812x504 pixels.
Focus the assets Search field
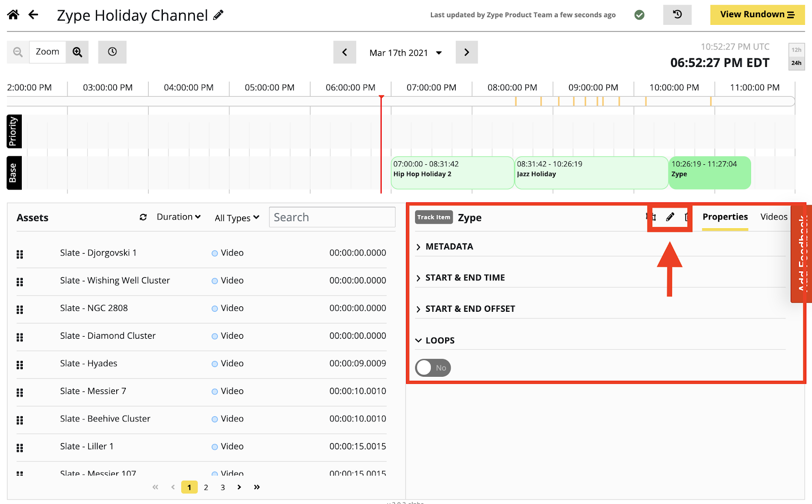332,217
